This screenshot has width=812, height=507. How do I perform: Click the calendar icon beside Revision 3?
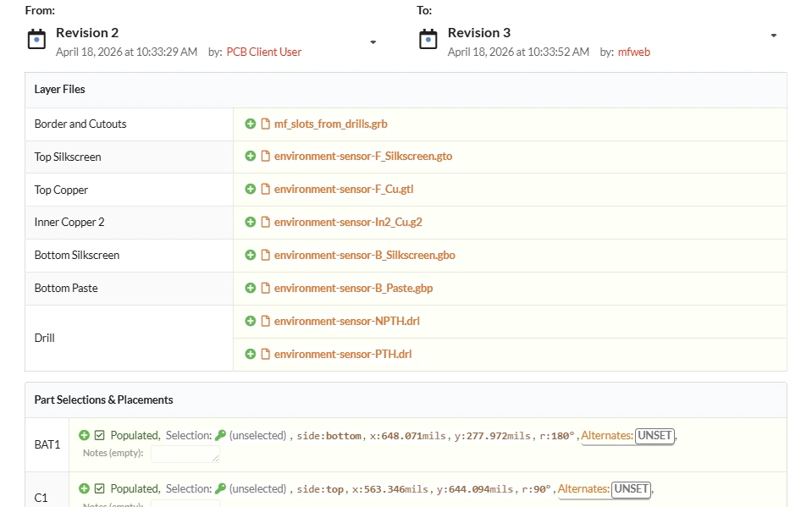(428, 40)
